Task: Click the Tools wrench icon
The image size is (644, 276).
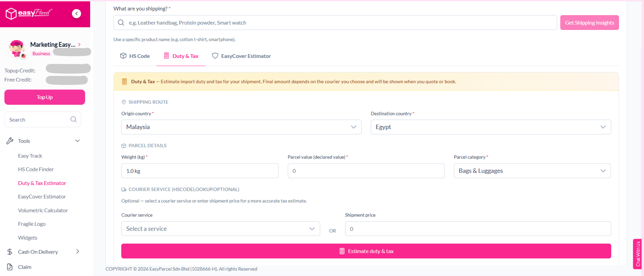Action: click(10, 141)
